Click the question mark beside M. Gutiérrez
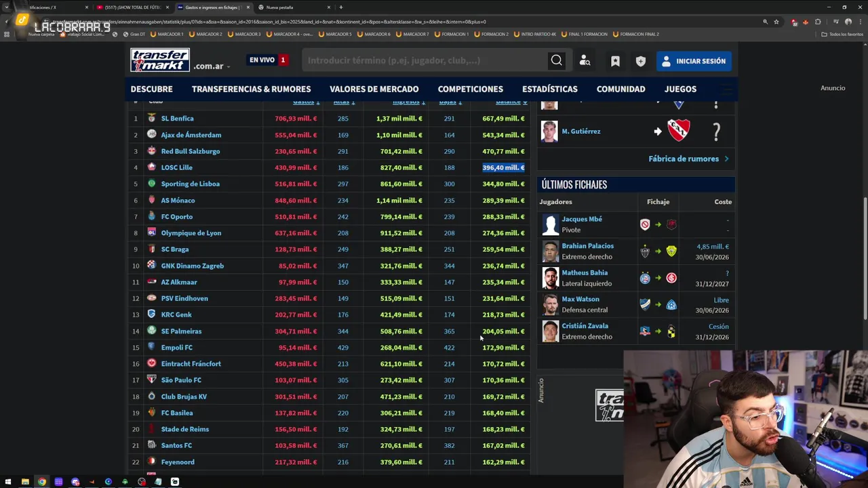The image size is (868, 488). [x=716, y=131]
